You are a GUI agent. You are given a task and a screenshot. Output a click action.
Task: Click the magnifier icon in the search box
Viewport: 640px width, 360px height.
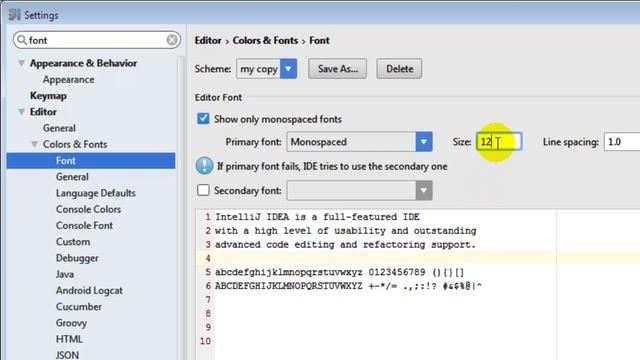coord(22,40)
